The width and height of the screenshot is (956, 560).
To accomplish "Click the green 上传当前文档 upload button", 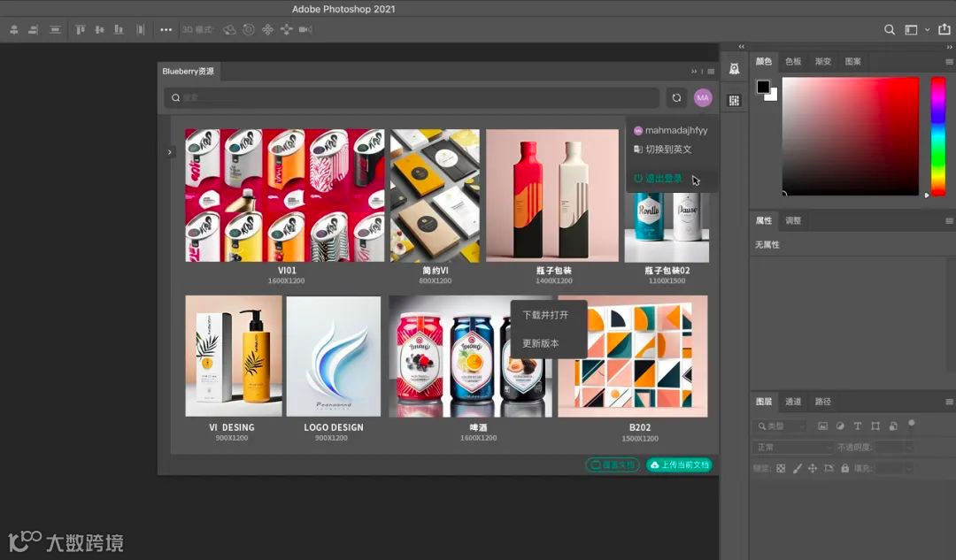I will point(679,465).
